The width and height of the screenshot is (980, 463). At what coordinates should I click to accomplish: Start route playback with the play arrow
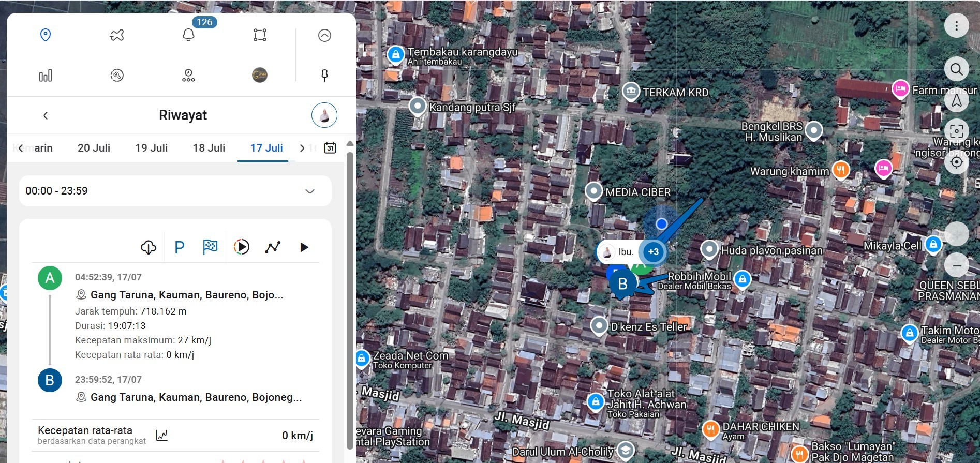pyautogui.click(x=304, y=247)
